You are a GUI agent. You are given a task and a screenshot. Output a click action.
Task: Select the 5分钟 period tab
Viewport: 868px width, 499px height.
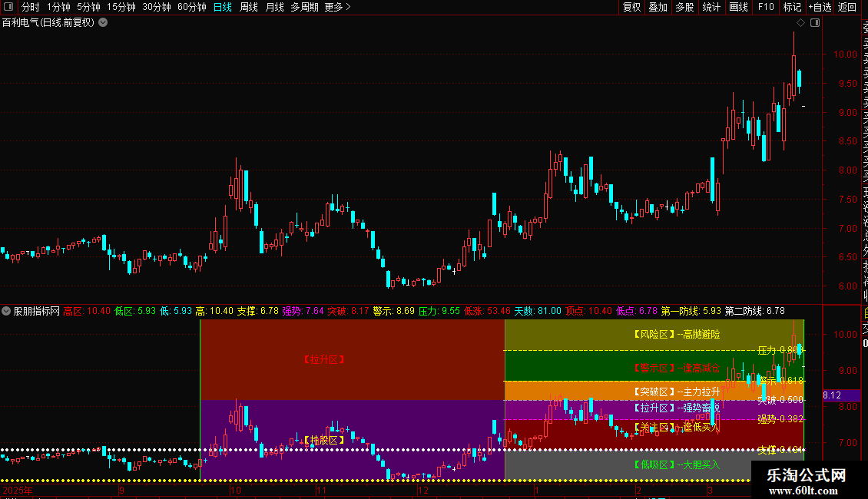click(88, 7)
